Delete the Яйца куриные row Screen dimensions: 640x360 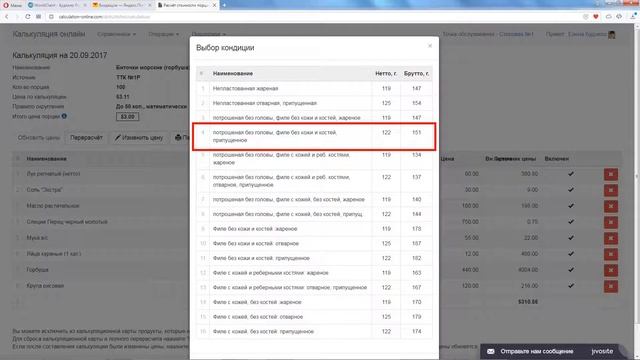pyautogui.click(x=611, y=254)
